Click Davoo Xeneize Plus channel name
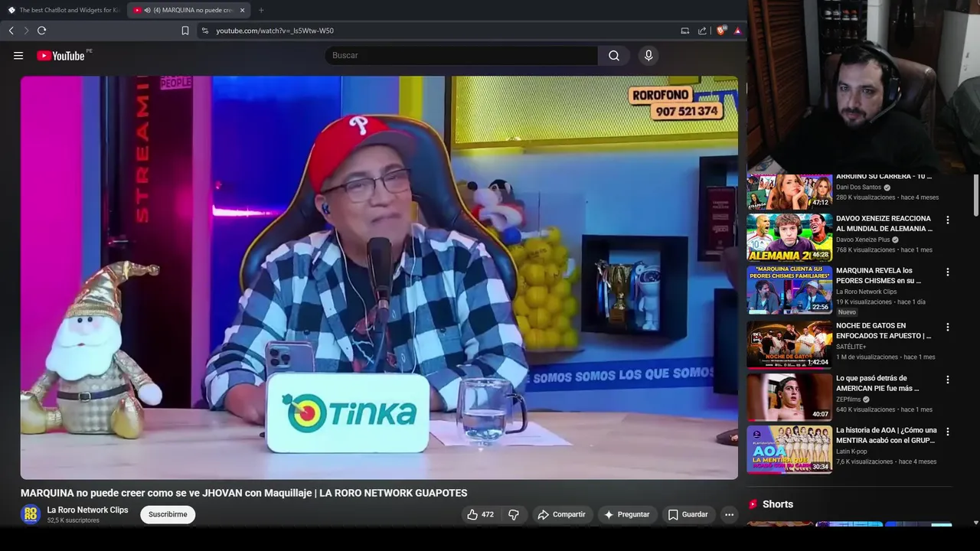Image resolution: width=980 pixels, height=551 pixels. pos(863,240)
